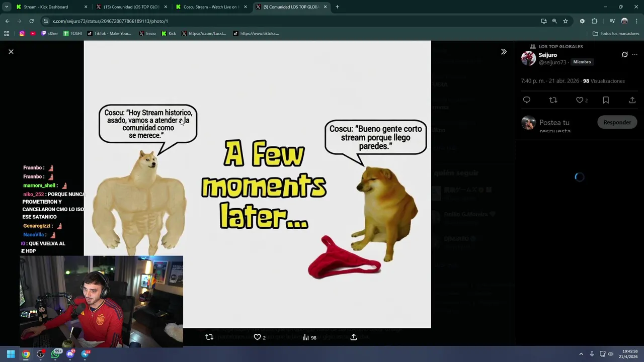
Task: Click the OBS Studio taskbar icon
Action: (x=41, y=354)
